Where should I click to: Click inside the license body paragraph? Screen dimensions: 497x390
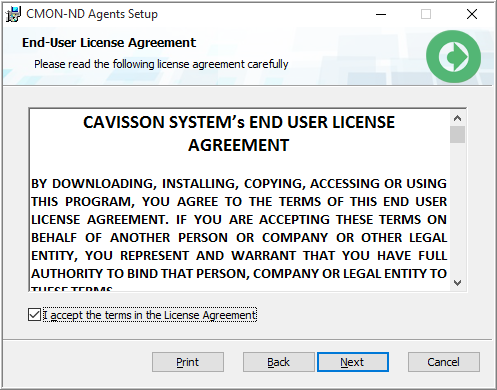point(239,229)
